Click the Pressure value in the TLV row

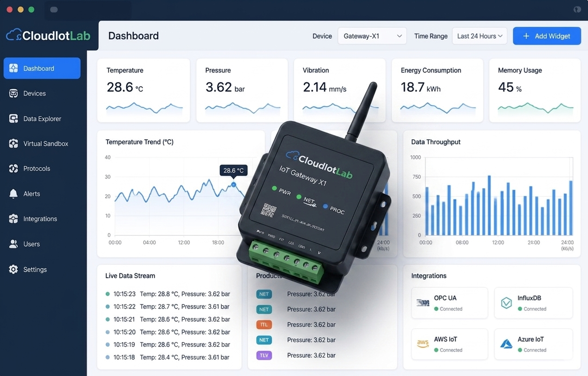pos(311,355)
